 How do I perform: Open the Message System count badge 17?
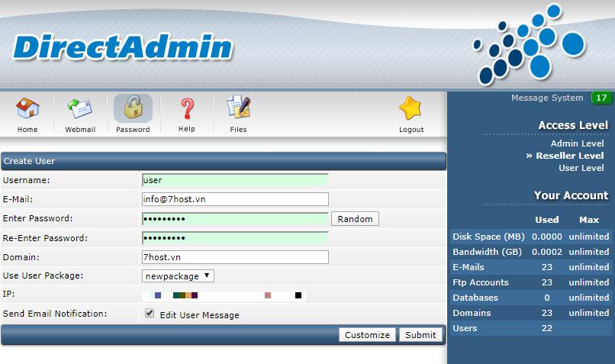[601, 98]
